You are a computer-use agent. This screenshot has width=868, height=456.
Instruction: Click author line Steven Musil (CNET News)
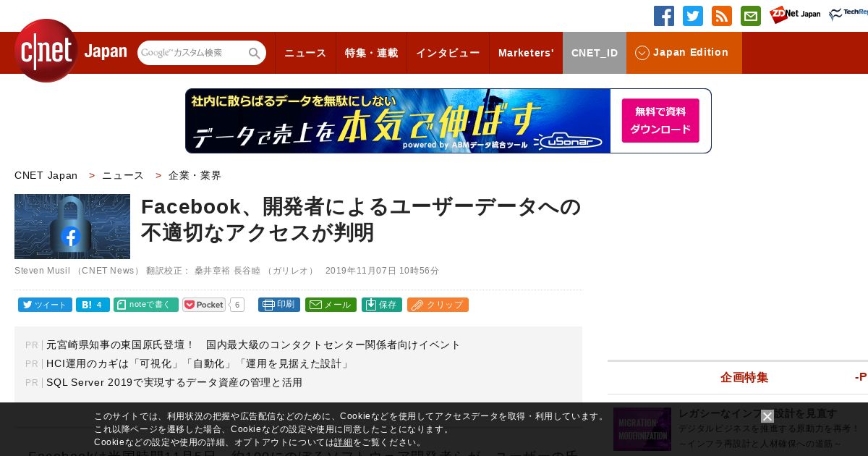click(x=77, y=271)
